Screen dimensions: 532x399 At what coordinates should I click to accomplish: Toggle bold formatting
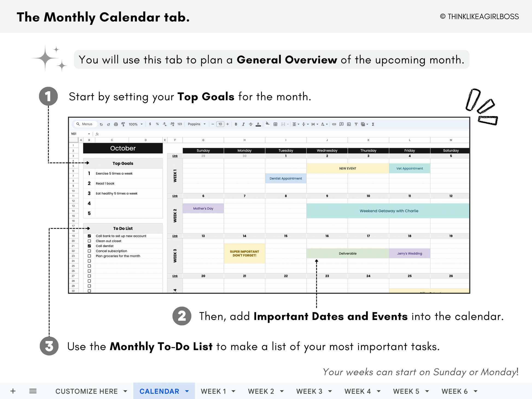pyautogui.click(x=236, y=124)
